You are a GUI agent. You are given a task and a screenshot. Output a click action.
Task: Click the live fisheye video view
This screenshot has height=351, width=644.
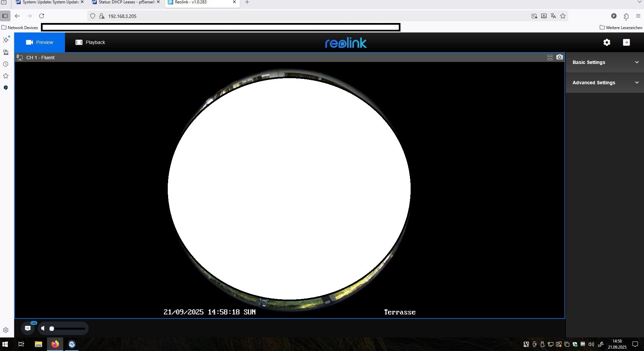(x=290, y=190)
